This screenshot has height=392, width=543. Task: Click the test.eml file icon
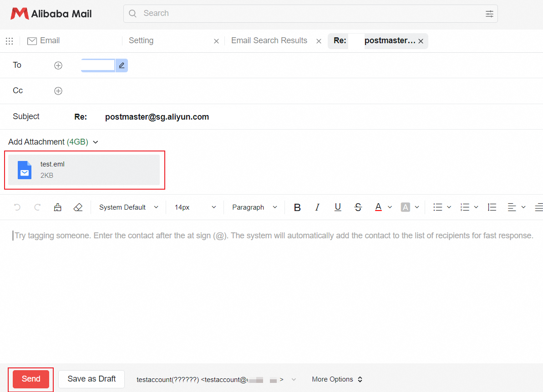[x=25, y=170]
